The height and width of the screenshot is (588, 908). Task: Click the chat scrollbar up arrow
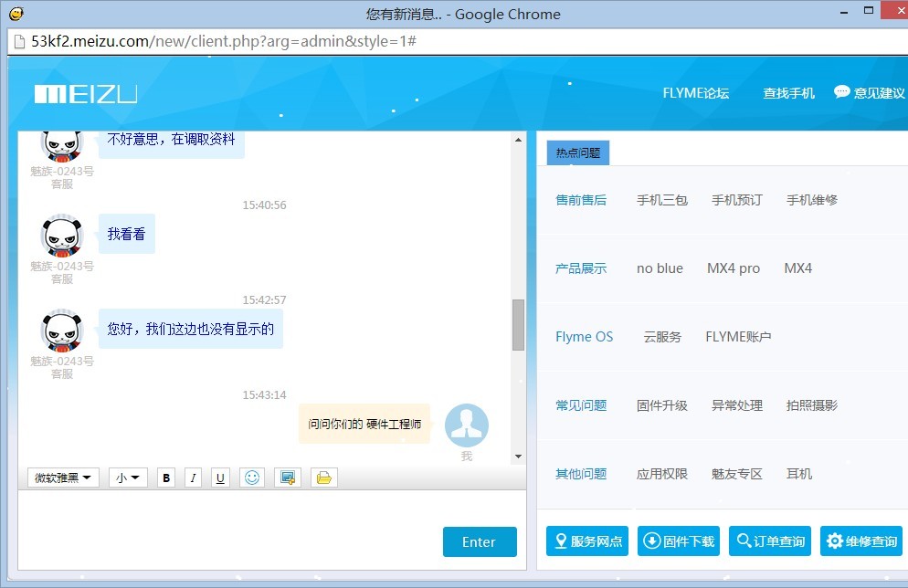pyautogui.click(x=518, y=140)
